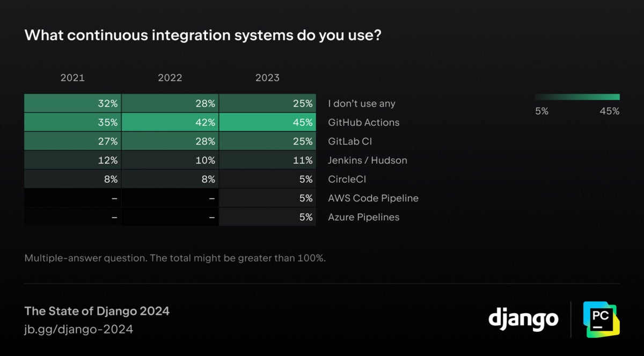Image resolution: width=644 pixels, height=356 pixels.
Task: Select the multiple-answer question footnote
Action: tap(175, 258)
